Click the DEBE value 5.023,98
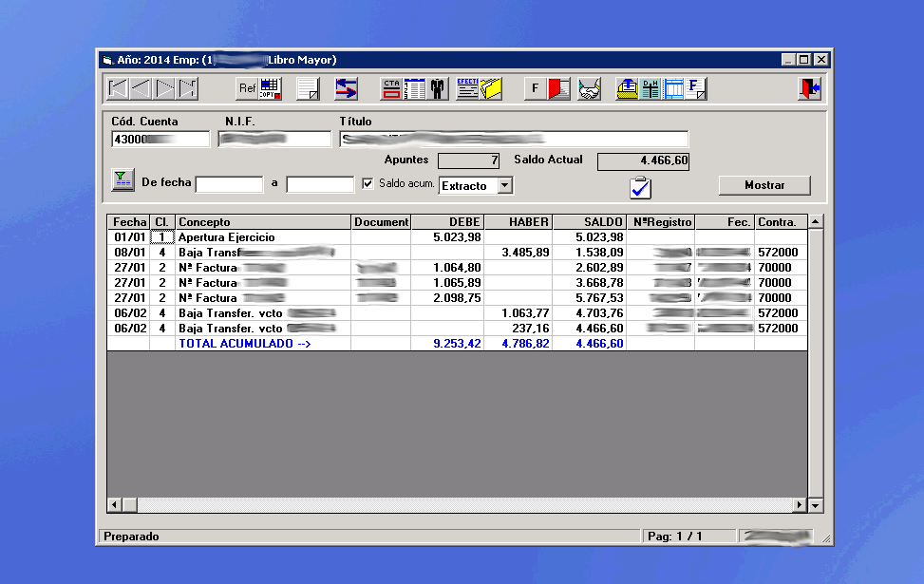The height and width of the screenshot is (584, 924). click(457, 237)
